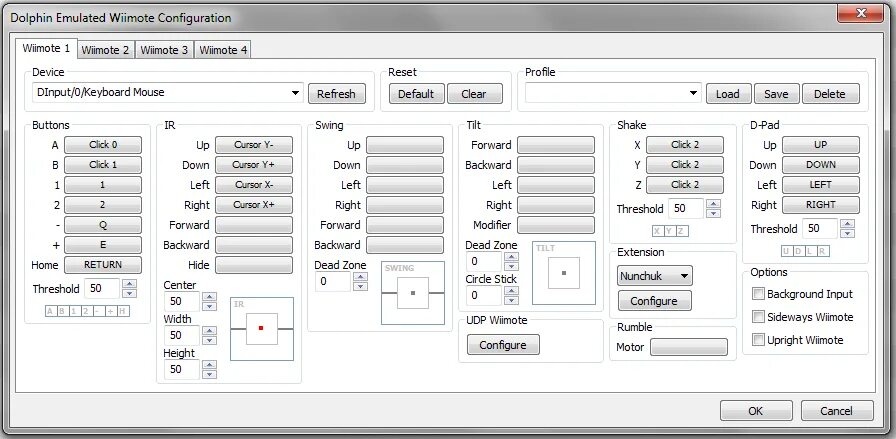Click the Refresh device button

pyautogui.click(x=337, y=94)
